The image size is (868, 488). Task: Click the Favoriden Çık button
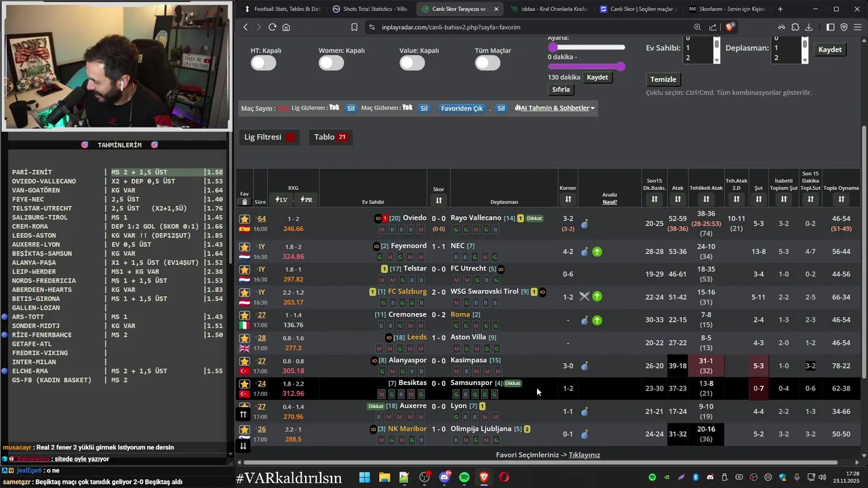click(x=462, y=108)
